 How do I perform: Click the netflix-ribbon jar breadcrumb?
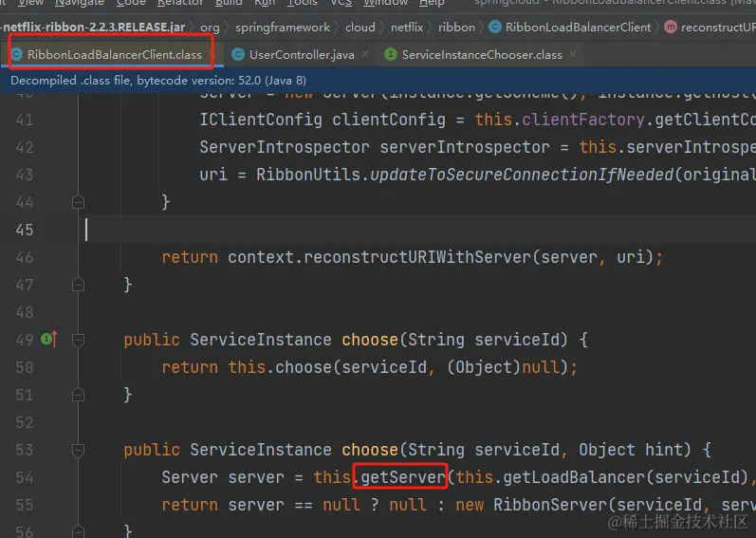(x=94, y=27)
